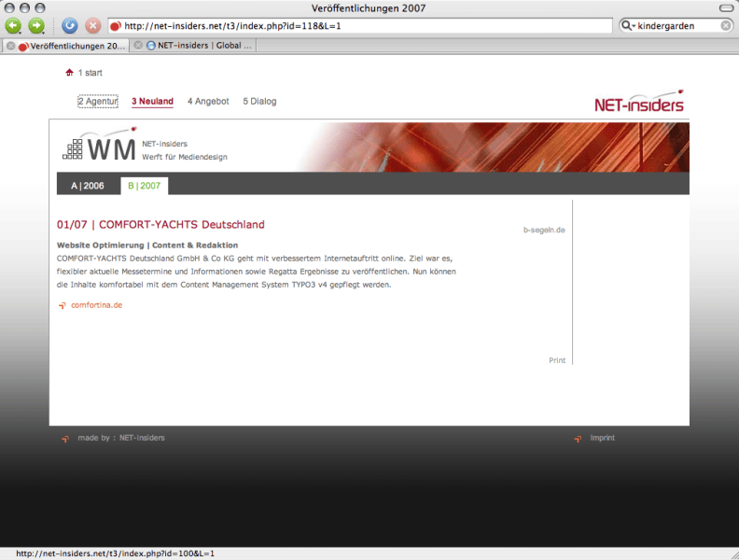The image size is (739, 560).
Task: Click the orange arrow icon beside comfortina.de
Action: [x=62, y=305]
